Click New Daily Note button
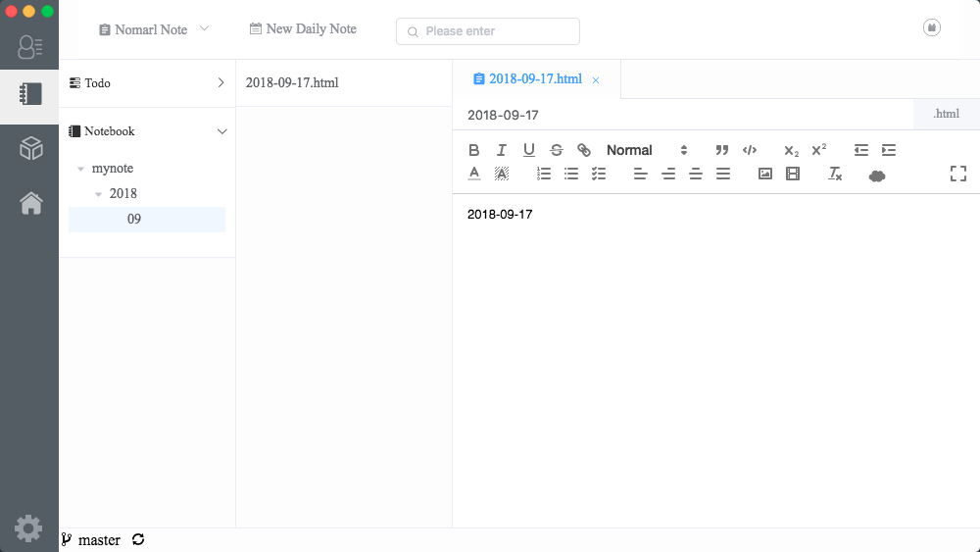Screen dimensions: 980x552 tap(303, 29)
